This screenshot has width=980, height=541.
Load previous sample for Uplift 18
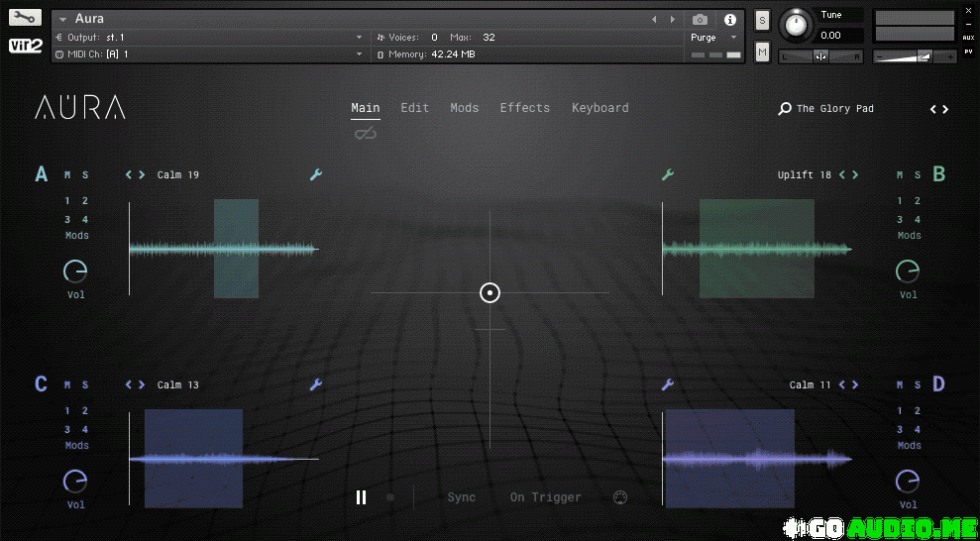842,175
